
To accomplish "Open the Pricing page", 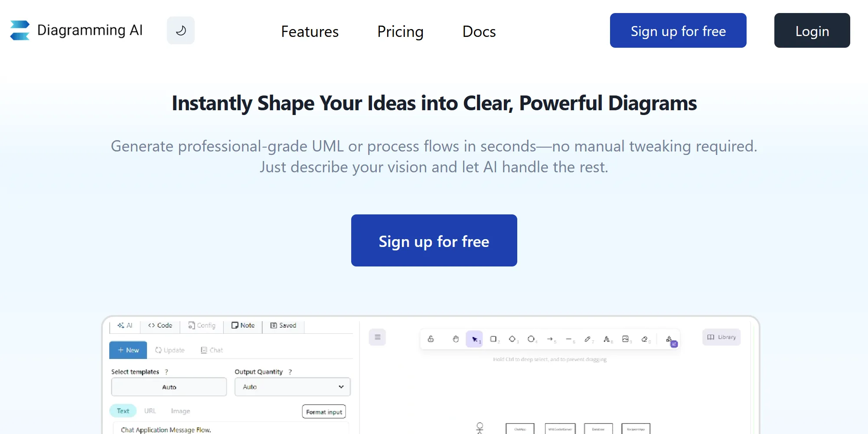I will [400, 31].
